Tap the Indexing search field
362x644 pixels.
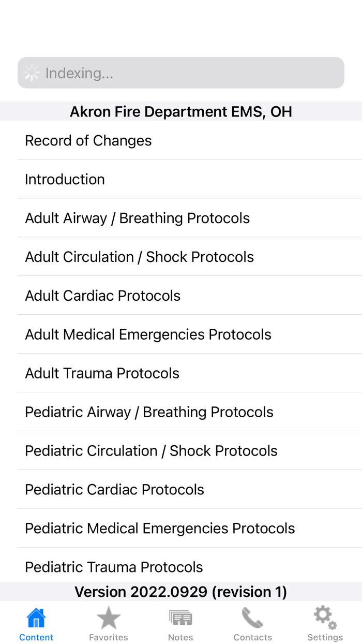click(x=181, y=72)
